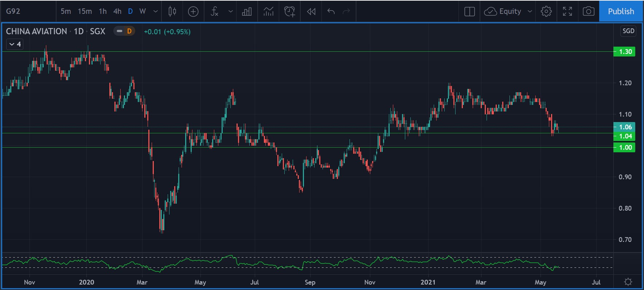Switch to the 15m timeframe
644x290 pixels.
point(85,11)
